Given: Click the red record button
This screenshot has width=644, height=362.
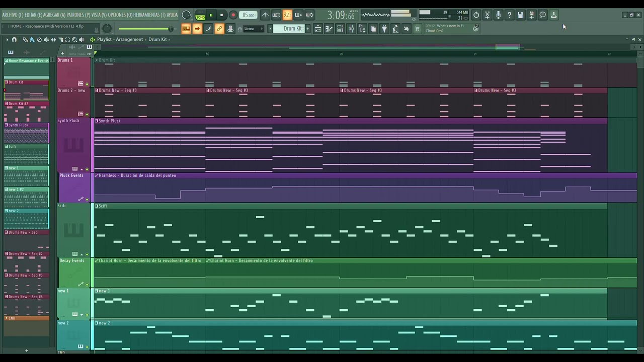Looking at the screenshot, I should (233, 15).
